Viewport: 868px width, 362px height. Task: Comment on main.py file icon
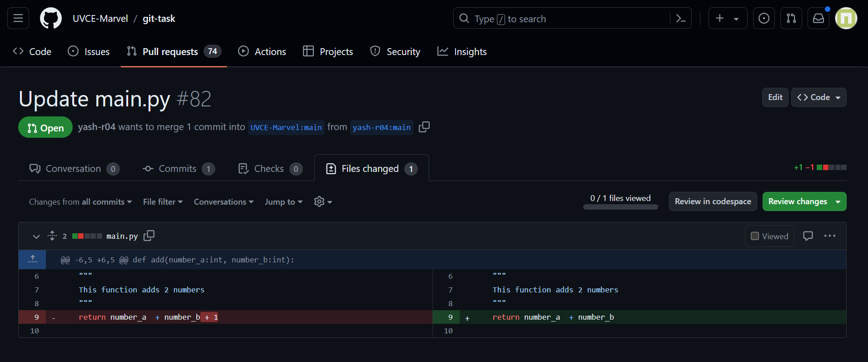coord(808,236)
